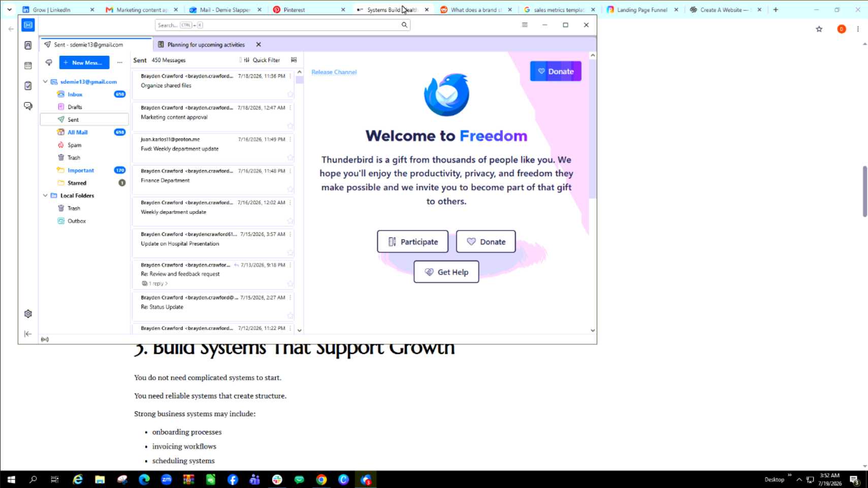This screenshot has width=868, height=488.
Task: Collapse the Local Folders tree
Action: click(45, 196)
